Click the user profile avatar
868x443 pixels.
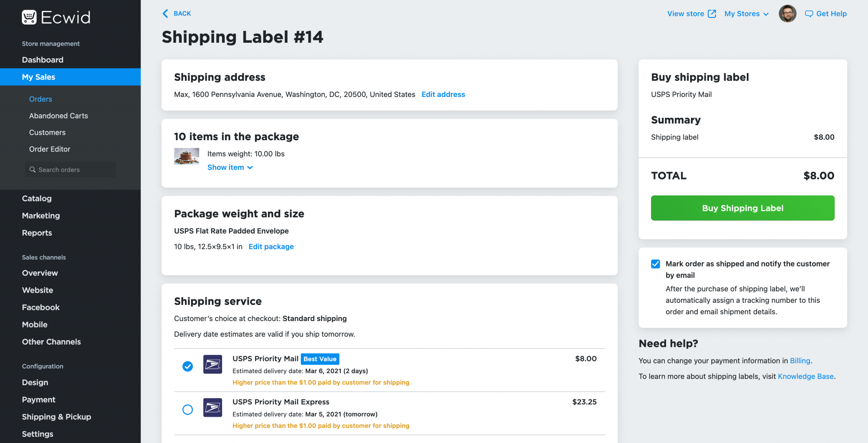(x=787, y=14)
